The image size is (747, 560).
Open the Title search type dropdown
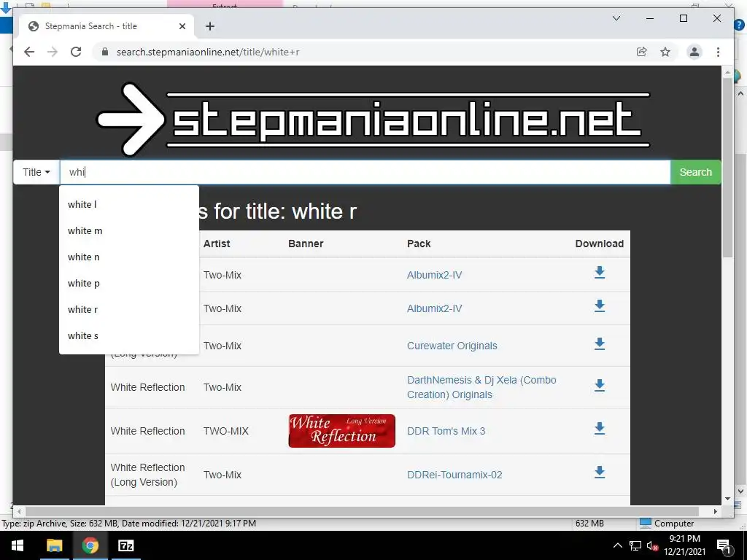point(36,172)
